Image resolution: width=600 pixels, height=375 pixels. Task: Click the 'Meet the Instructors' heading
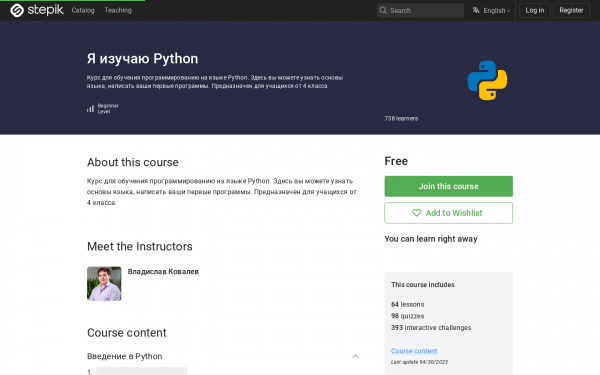coord(140,246)
